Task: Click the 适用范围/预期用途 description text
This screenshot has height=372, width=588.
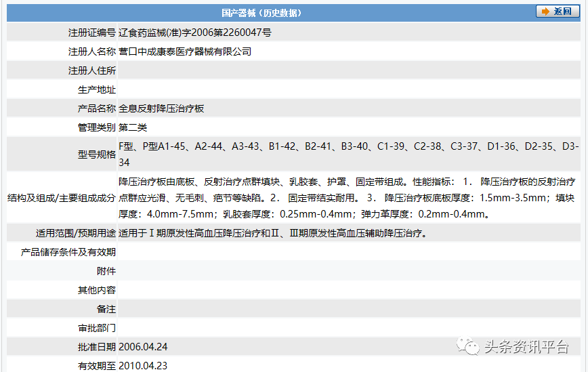Action: point(273,233)
